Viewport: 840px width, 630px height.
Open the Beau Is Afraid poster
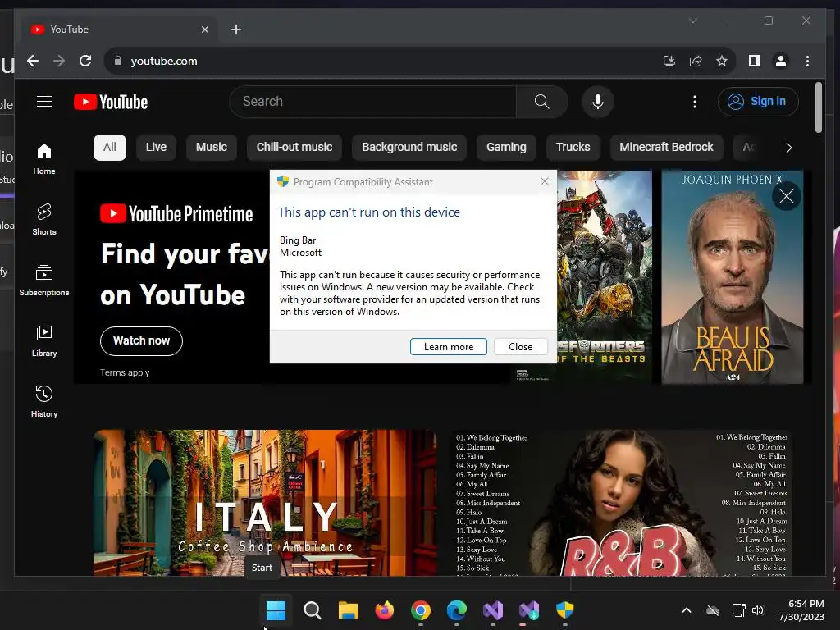(x=733, y=277)
